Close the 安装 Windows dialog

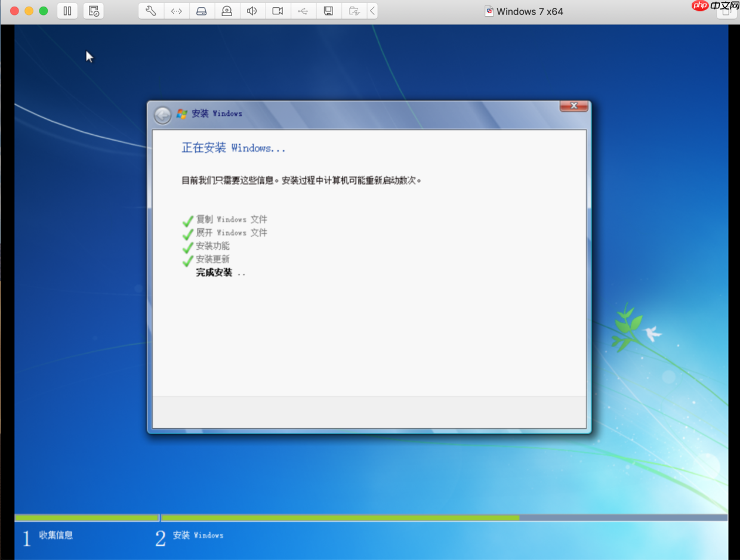[x=573, y=106]
